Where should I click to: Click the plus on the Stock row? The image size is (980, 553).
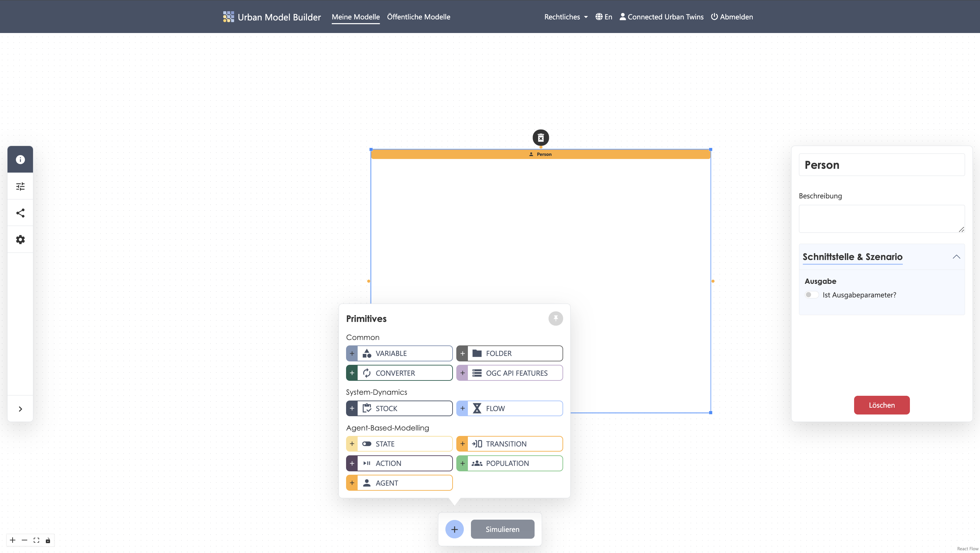pyautogui.click(x=352, y=408)
